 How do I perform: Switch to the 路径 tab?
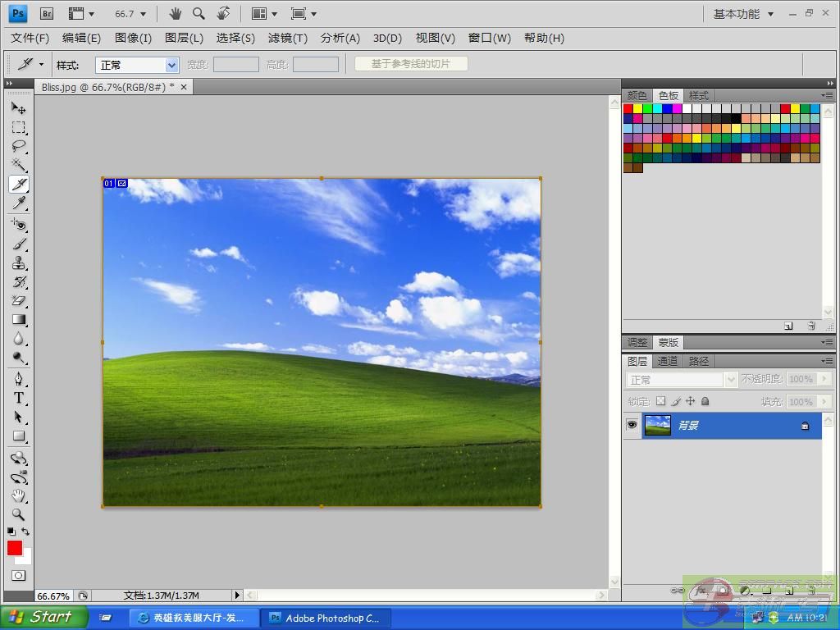point(699,361)
